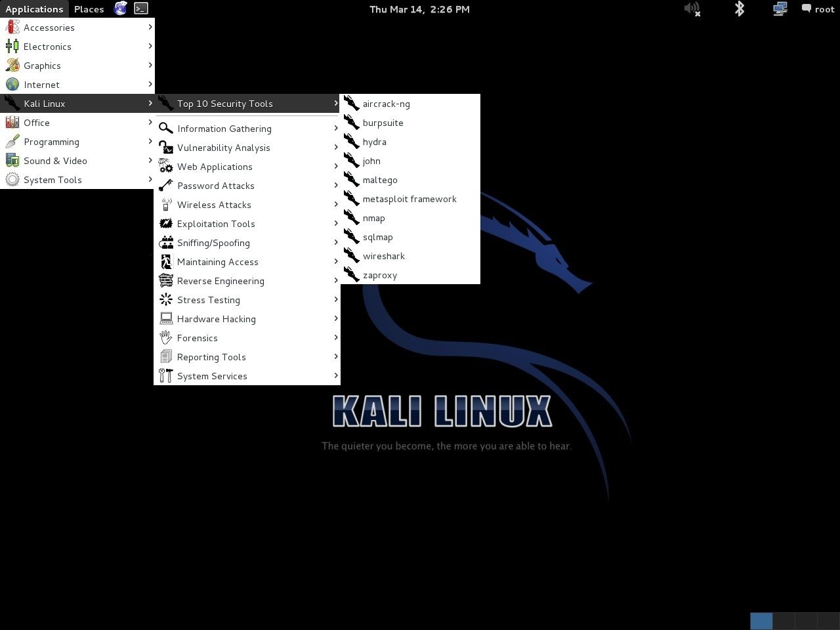Switch to the fourth workspace

point(828,621)
